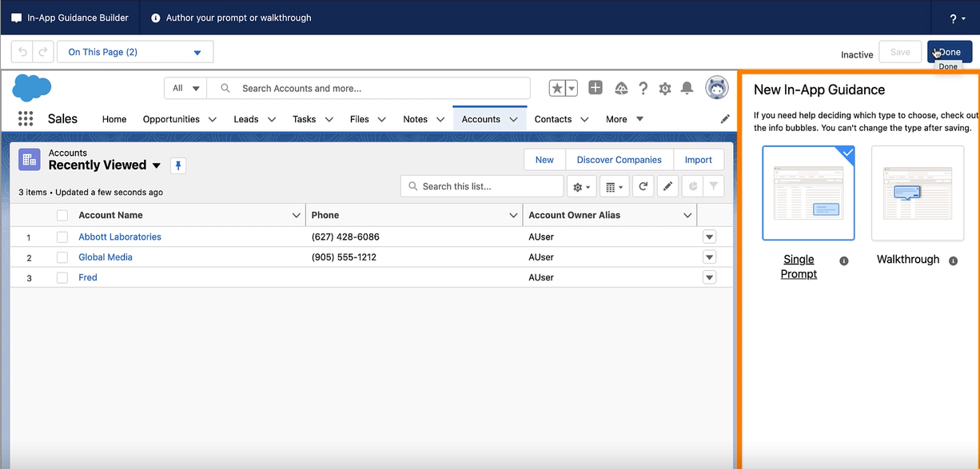This screenshot has width=980, height=469.
Task: Open the Guidance Center trailhead icon
Action: coord(621,88)
